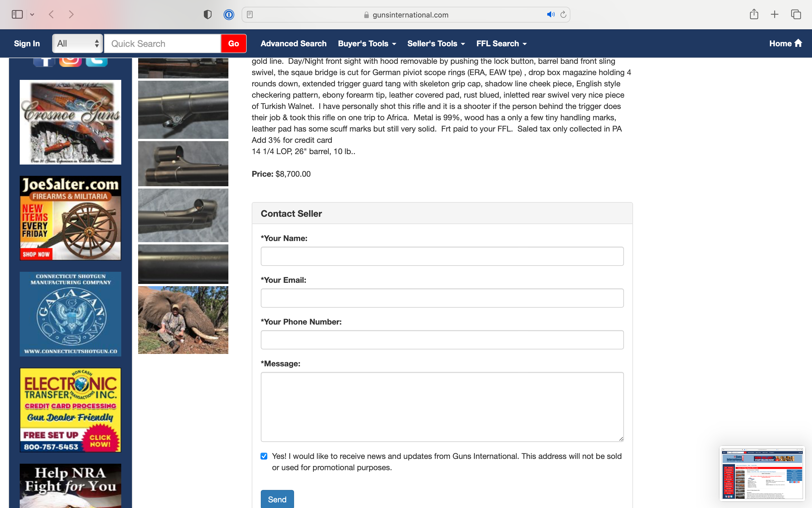Focus the Quick Search field

pyautogui.click(x=162, y=43)
